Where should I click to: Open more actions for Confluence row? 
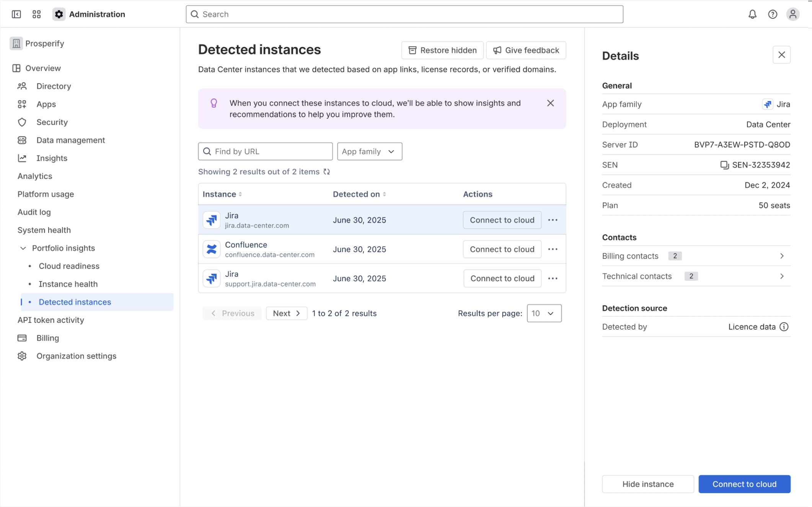coord(553,249)
